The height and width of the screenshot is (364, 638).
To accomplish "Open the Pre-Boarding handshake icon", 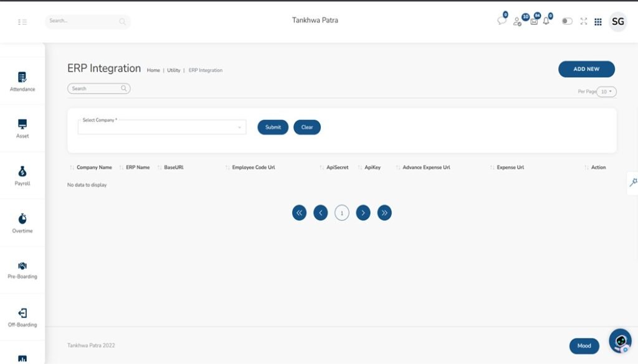I will (22, 266).
